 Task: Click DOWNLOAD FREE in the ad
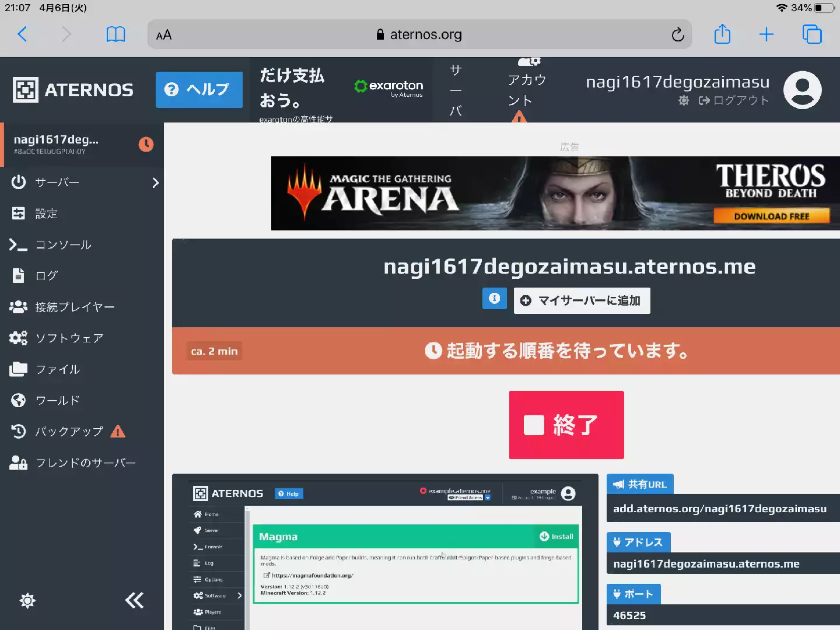coord(771,216)
